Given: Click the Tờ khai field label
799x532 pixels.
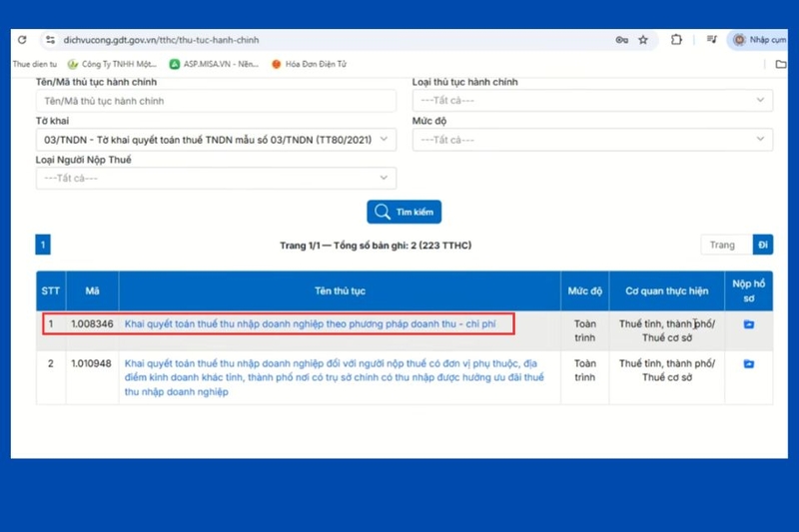Looking at the screenshot, I should pos(52,121).
